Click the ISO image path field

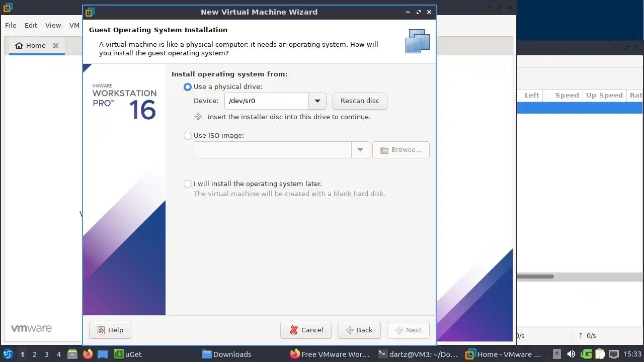[x=273, y=150]
